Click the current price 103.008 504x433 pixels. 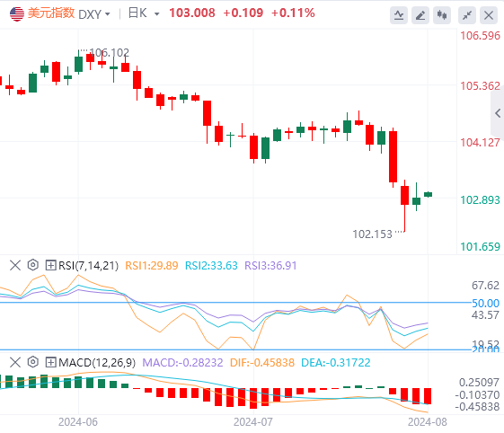click(192, 13)
